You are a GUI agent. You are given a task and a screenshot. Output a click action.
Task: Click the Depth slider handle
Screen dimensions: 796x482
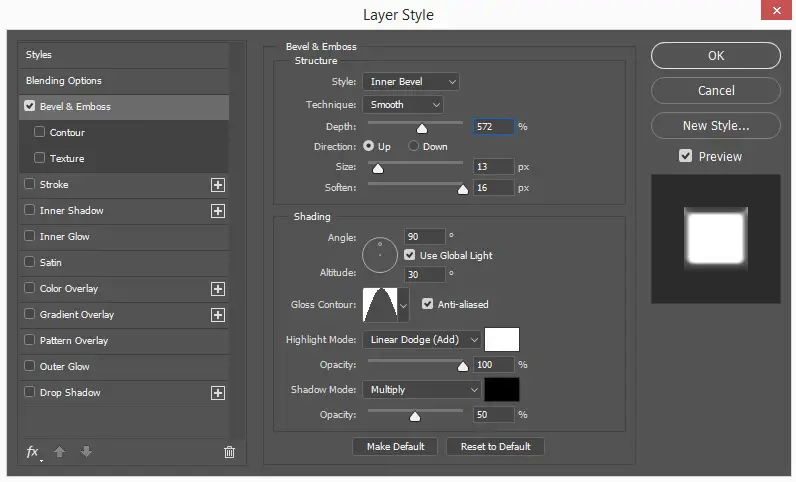click(422, 128)
